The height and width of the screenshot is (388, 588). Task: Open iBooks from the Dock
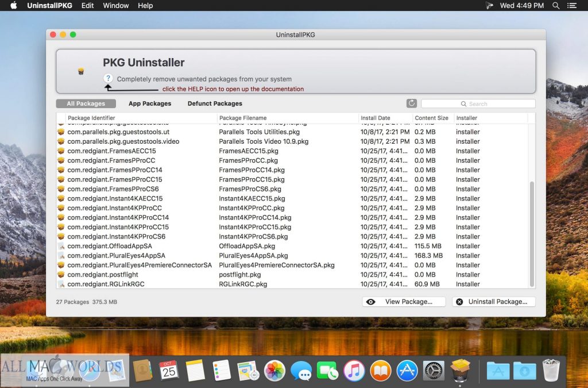(x=381, y=371)
